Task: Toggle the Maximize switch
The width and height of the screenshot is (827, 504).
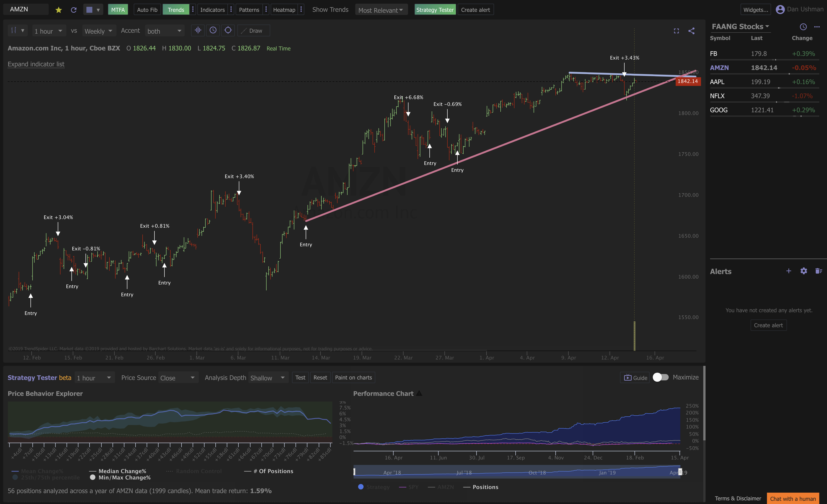Action: (x=660, y=377)
